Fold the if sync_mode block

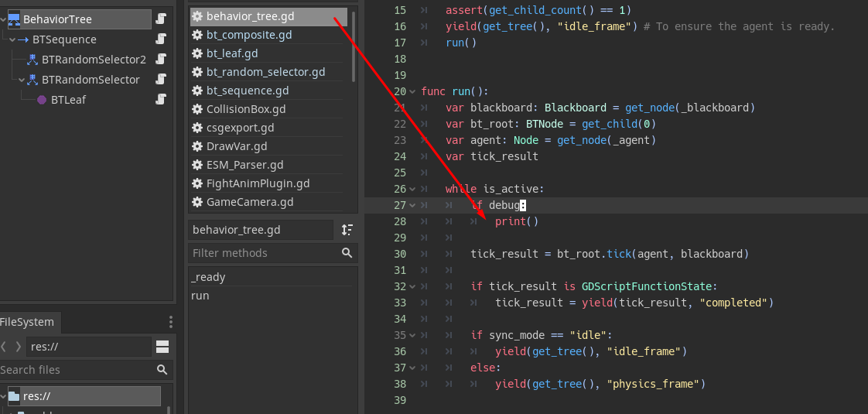pos(412,335)
